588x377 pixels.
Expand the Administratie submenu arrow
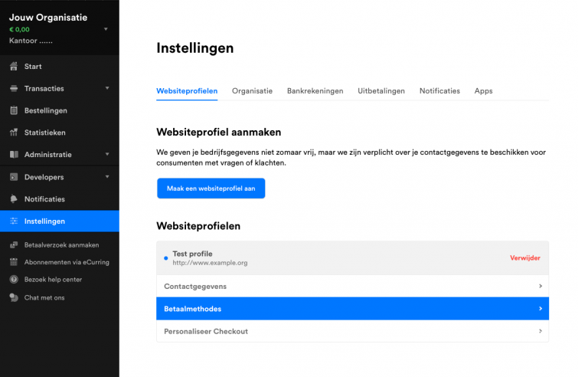click(x=107, y=154)
